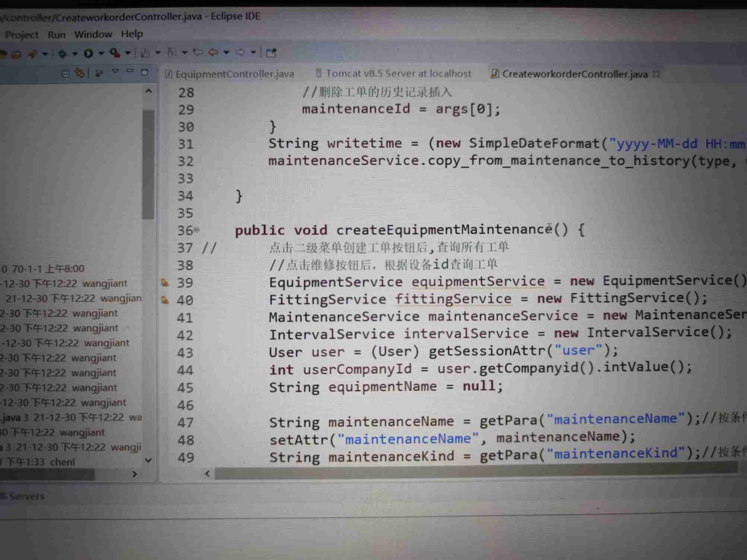Click the Run Last Tool icon
This screenshot has width=747, height=560.
[115, 53]
